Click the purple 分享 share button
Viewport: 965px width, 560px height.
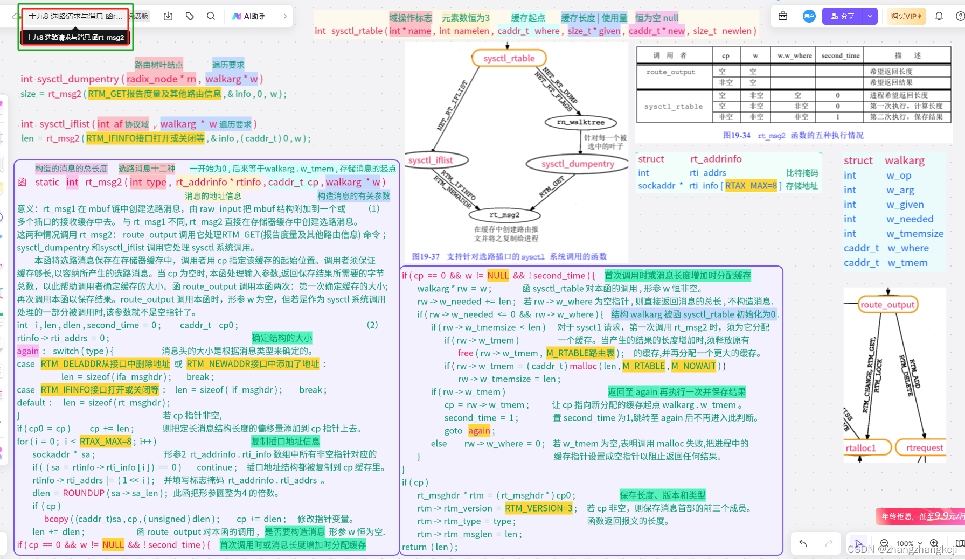point(843,16)
